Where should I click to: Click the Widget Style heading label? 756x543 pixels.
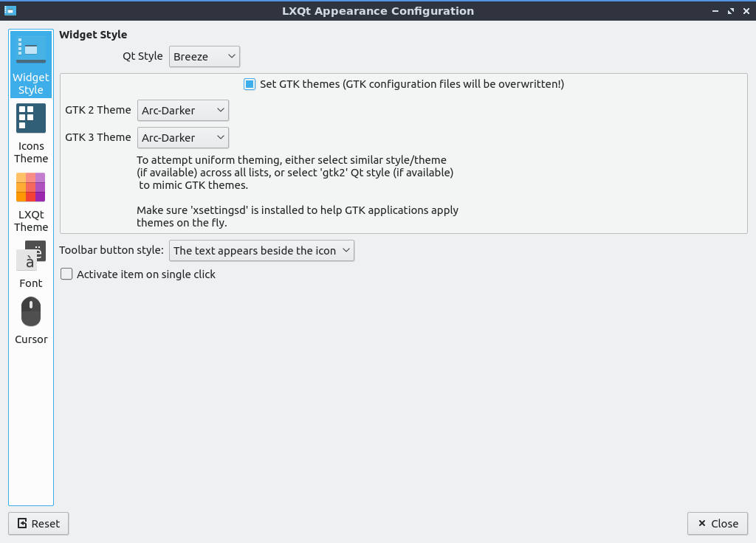pyautogui.click(x=93, y=35)
